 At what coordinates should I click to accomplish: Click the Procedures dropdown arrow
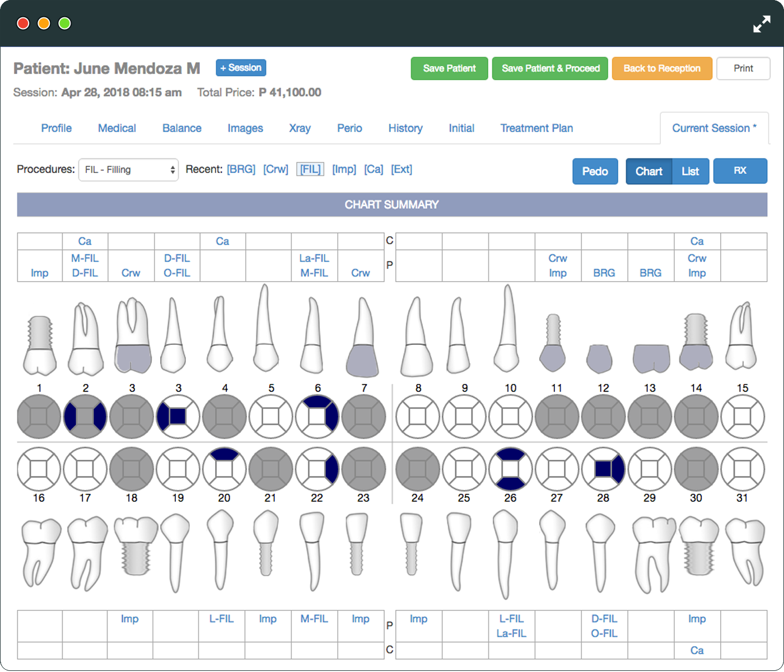(172, 170)
